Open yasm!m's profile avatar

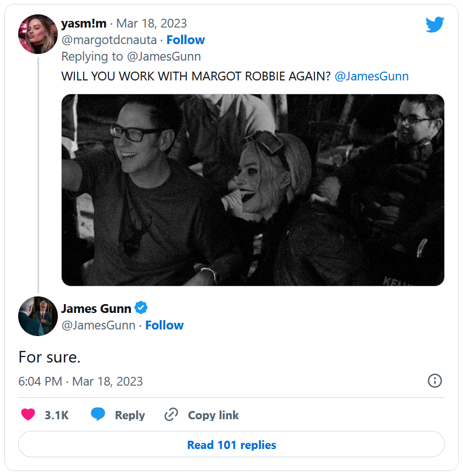point(38,34)
